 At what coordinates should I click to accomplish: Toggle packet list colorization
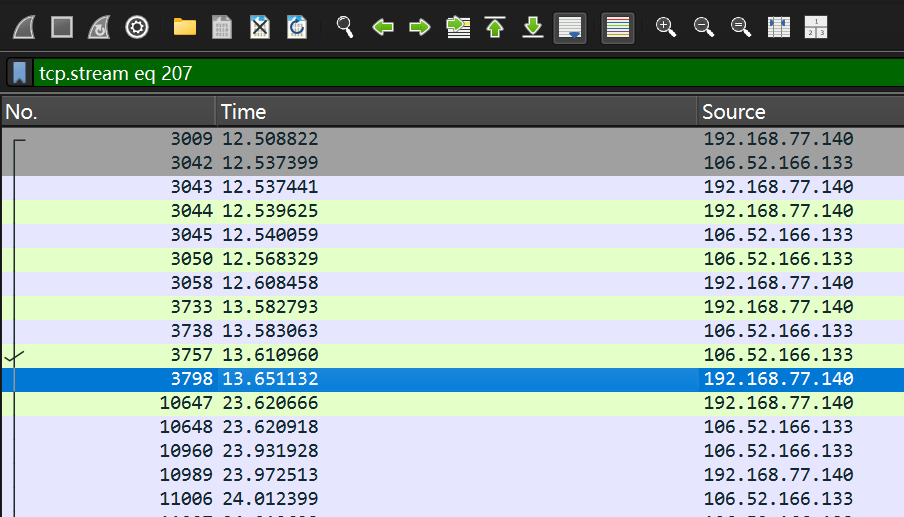(618, 27)
